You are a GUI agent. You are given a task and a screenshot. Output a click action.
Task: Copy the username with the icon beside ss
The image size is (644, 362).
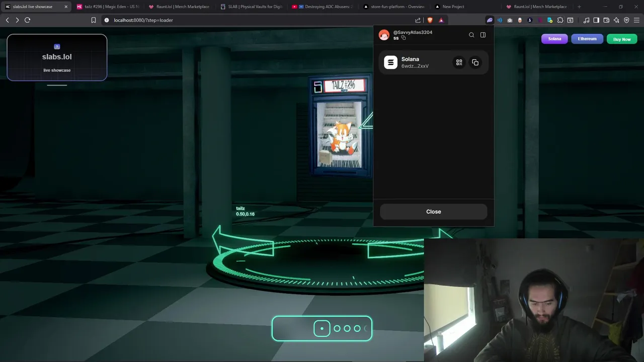pyautogui.click(x=404, y=38)
